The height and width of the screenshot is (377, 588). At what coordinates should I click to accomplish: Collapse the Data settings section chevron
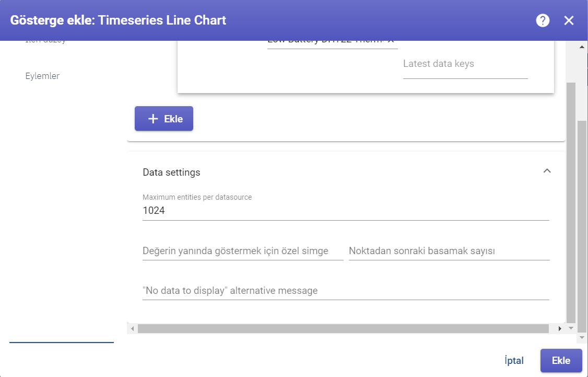click(547, 171)
